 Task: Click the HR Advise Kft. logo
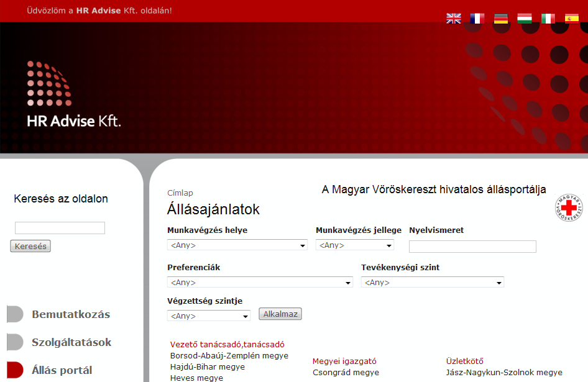pyautogui.click(x=74, y=94)
